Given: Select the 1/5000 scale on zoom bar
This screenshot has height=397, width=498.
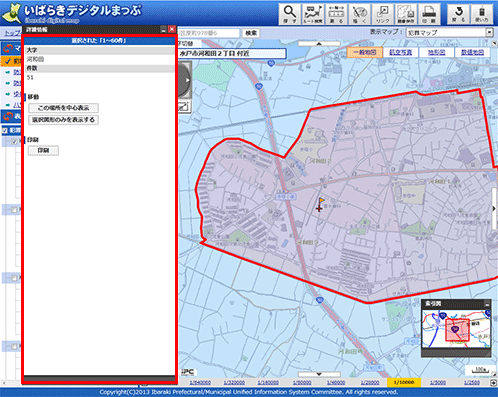Looking at the screenshot, I should pyautogui.click(x=438, y=382).
